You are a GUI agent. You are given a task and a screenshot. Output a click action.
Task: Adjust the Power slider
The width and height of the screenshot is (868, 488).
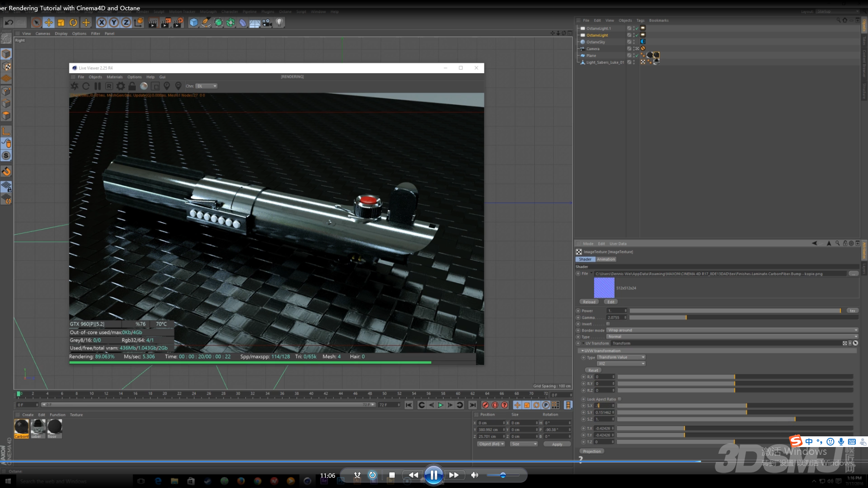(x=735, y=311)
